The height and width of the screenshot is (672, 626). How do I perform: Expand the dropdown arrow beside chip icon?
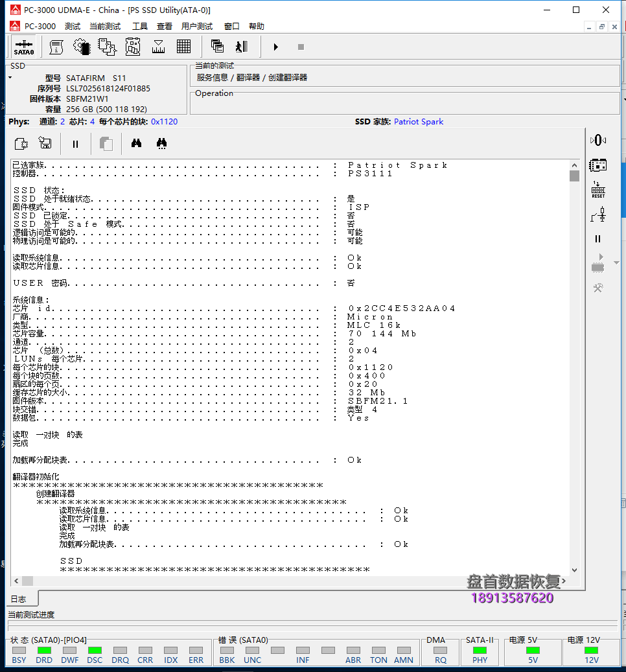point(616,262)
